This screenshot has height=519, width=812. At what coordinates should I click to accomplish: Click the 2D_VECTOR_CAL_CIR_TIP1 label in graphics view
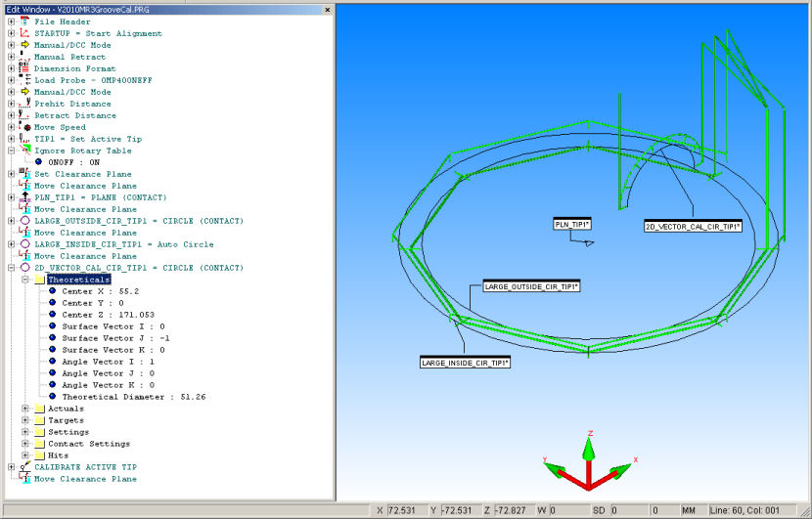[693, 226]
